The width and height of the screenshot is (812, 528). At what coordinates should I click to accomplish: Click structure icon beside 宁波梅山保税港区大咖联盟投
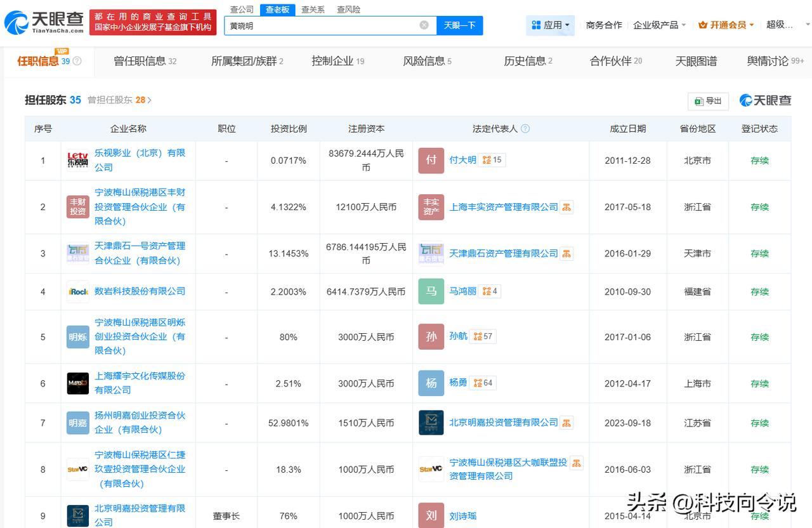click(576, 463)
